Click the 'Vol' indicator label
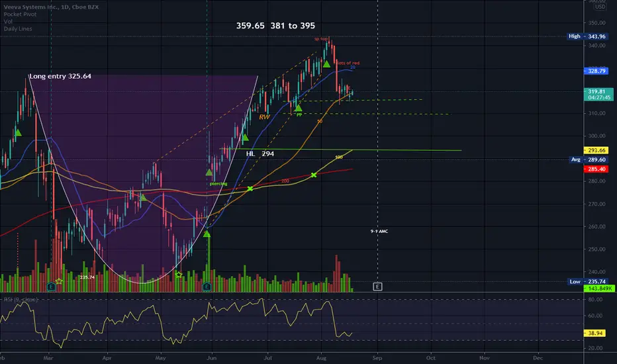This screenshot has width=617, height=364. coord(8,21)
